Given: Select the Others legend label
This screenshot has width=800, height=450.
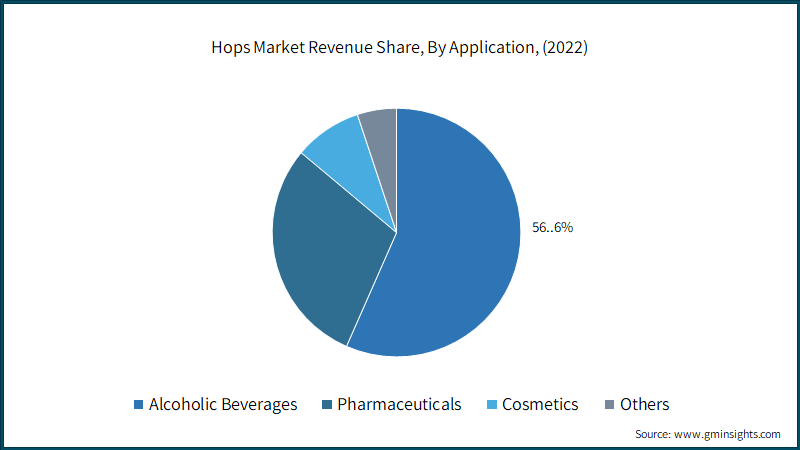Looking at the screenshot, I should (644, 405).
